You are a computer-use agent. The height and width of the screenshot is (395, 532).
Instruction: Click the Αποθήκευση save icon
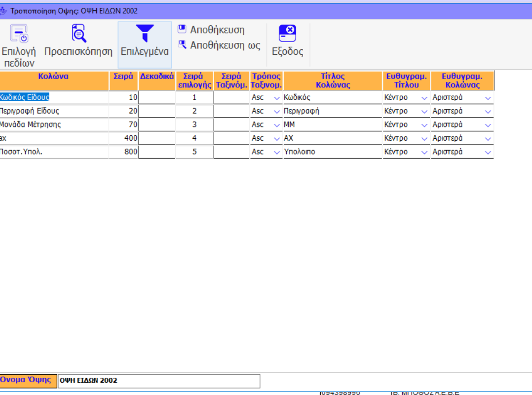click(182, 30)
